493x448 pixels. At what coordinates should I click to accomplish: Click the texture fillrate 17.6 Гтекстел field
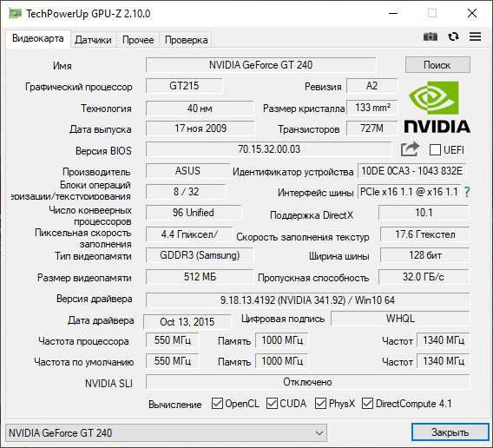pos(424,234)
